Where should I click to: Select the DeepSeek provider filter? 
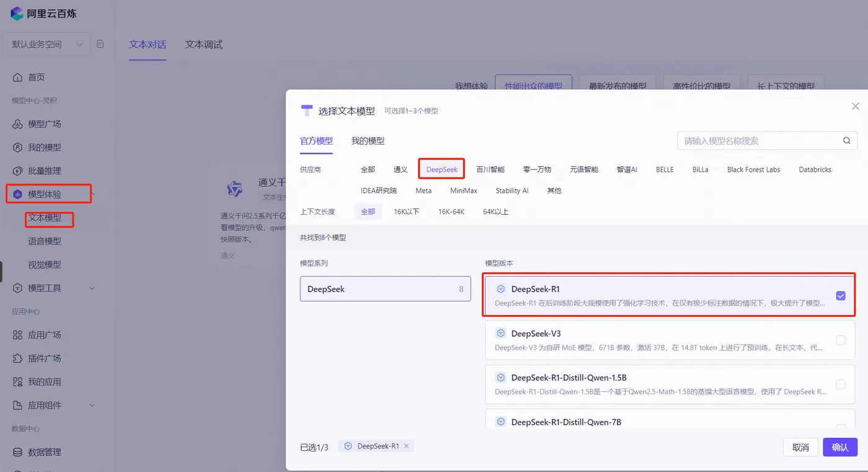tap(442, 169)
